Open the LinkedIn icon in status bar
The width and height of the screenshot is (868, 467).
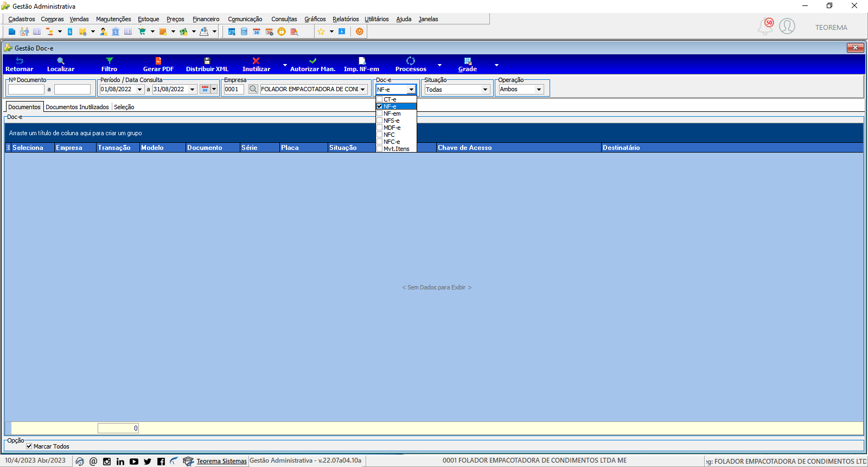[x=120, y=462]
